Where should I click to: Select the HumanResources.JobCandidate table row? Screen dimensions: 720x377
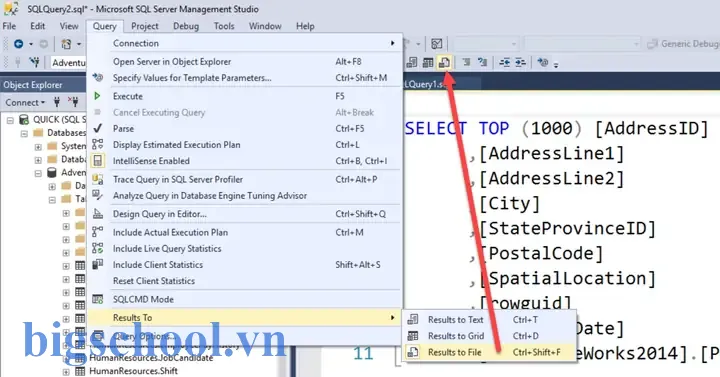151,358
